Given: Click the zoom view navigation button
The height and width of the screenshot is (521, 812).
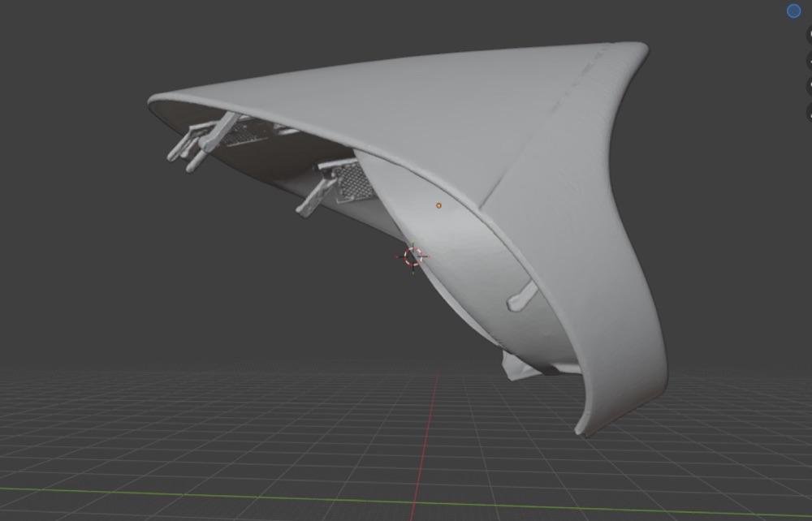Looking at the screenshot, I should (810, 35).
